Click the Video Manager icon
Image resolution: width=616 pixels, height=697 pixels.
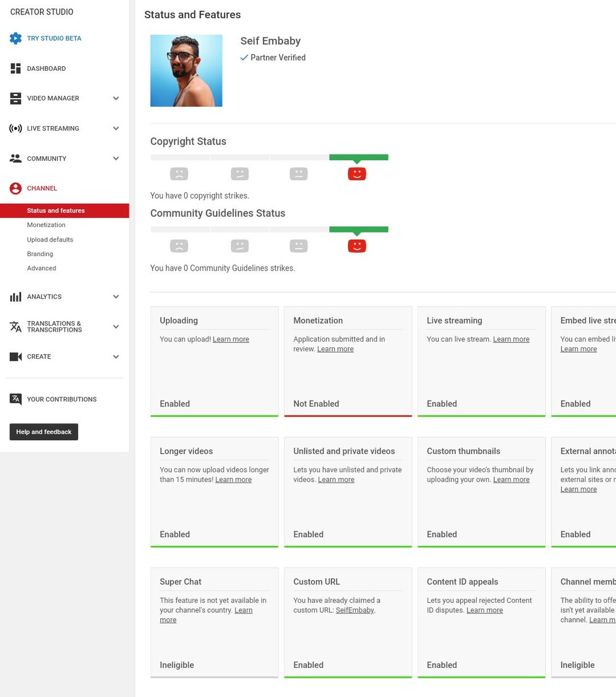coord(16,98)
